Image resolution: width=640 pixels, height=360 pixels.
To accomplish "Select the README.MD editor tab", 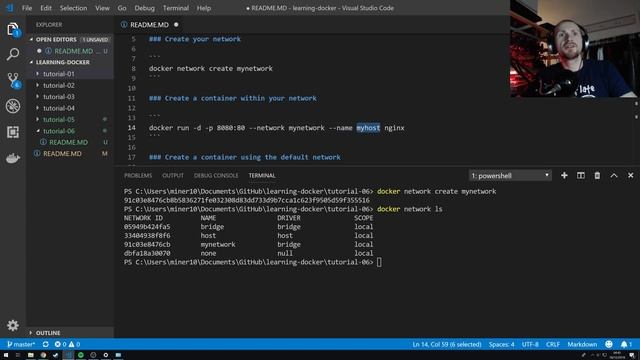I will pyautogui.click(x=149, y=24).
